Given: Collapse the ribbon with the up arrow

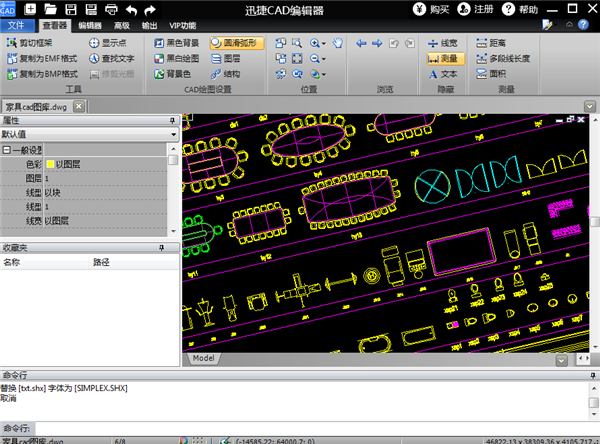Looking at the screenshot, I should 569,24.
